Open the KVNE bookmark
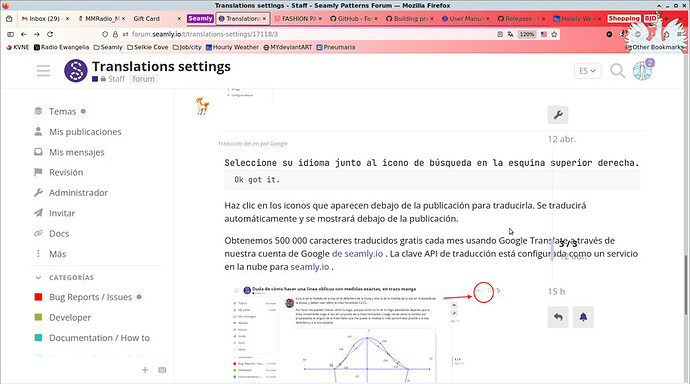This screenshot has height=384, width=690. (x=18, y=47)
